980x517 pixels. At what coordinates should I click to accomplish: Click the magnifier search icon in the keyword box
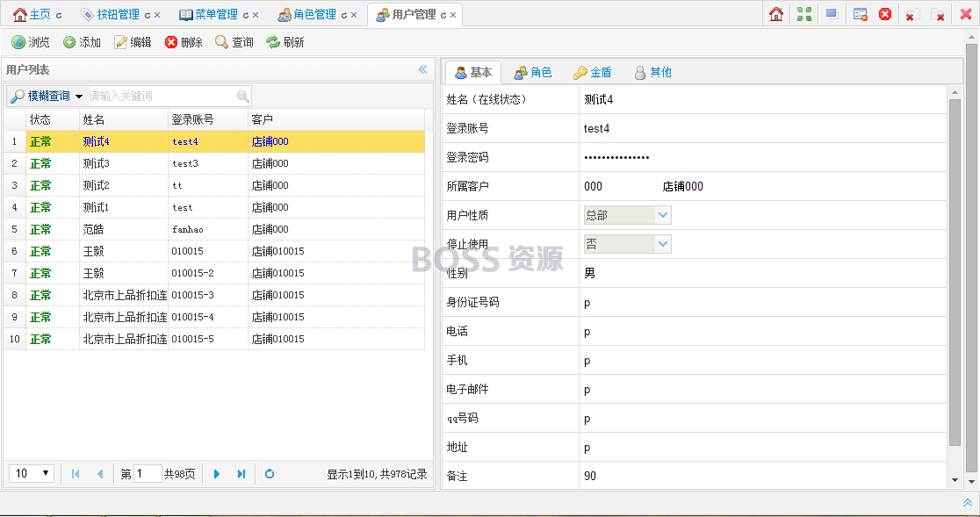(x=243, y=97)
